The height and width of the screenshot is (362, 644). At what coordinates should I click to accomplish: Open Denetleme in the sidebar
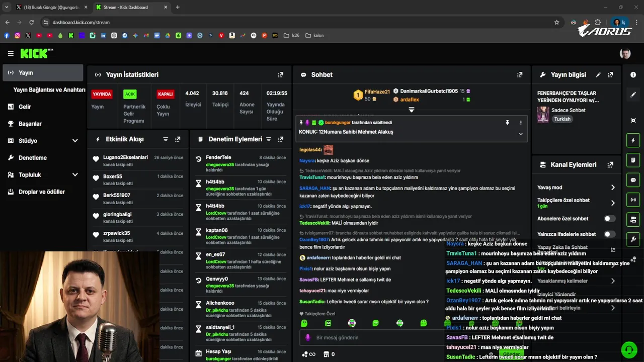click(43, 158)
